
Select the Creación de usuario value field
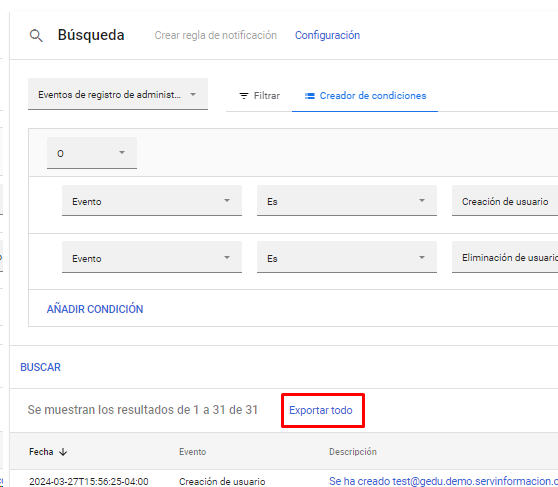(505, 201)
